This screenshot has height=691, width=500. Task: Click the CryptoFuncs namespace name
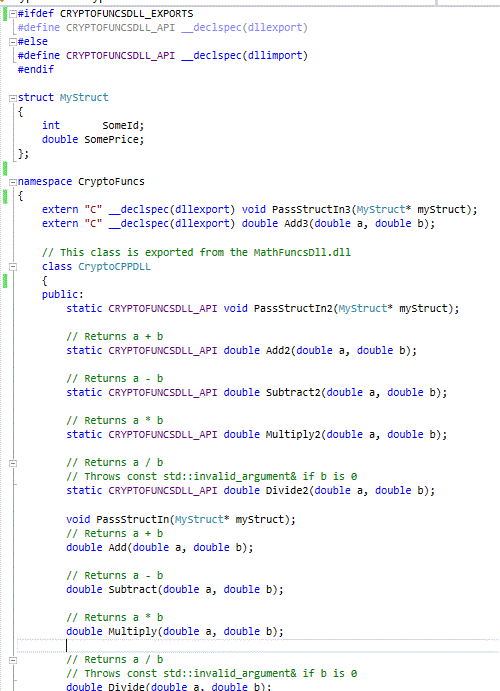[x=111, y=182]
